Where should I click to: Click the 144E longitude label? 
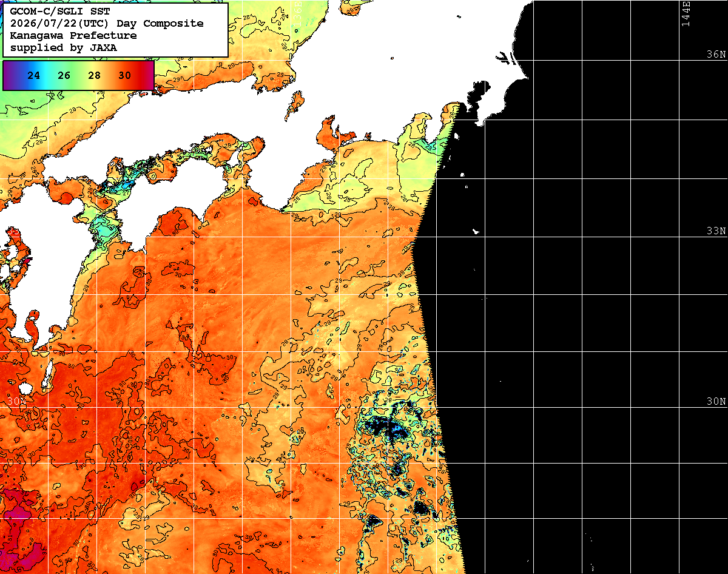[686, 13]
